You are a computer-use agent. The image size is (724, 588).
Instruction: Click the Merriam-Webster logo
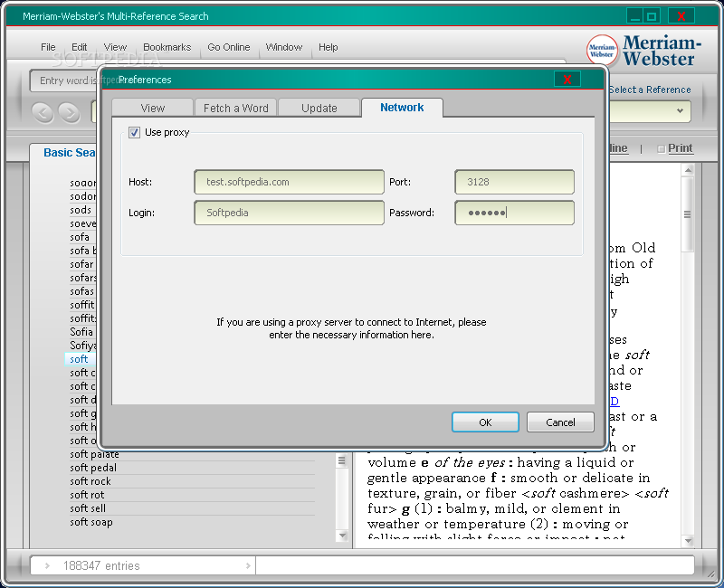click(x=643, y=51)
